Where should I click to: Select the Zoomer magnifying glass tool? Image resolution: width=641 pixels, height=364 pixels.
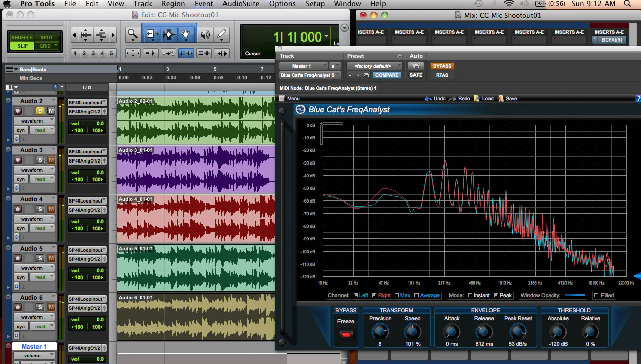click(133, 34)
